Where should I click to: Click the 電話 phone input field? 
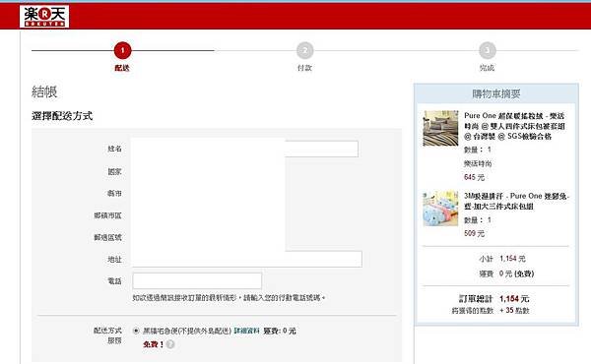coord(197,280)
